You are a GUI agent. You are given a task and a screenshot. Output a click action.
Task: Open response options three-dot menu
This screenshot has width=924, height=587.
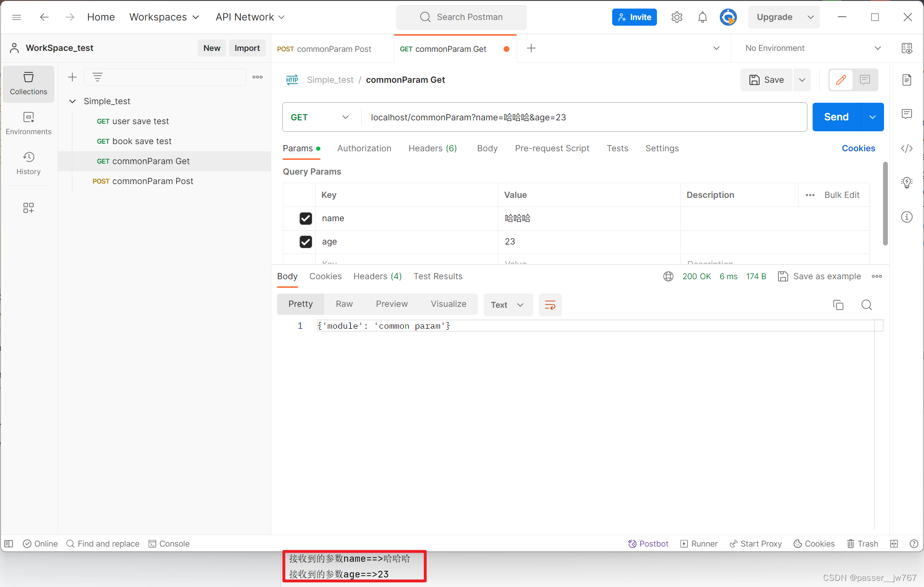click(877, 276)
